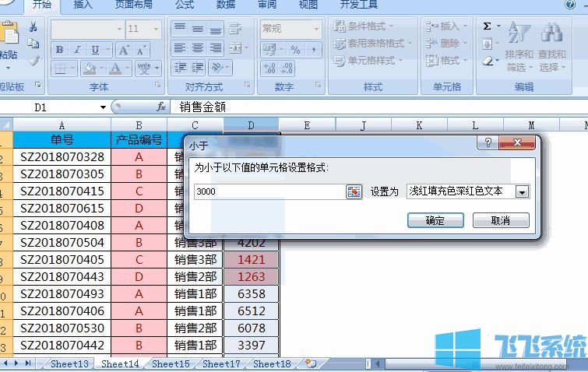The height and width of the screenshot is (372, 588).
Task: Open number format 常规 dropdown
Action: click(316, 29)
